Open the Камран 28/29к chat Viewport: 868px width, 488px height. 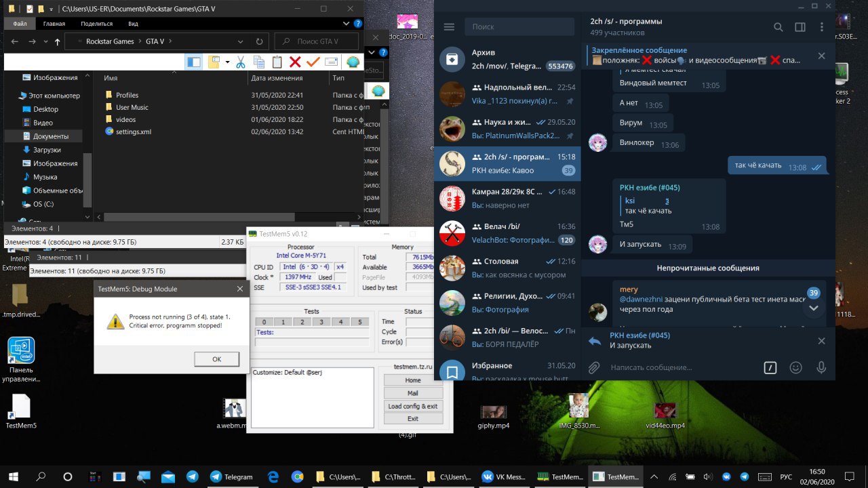pyautogui.click(x=507, y=199)
